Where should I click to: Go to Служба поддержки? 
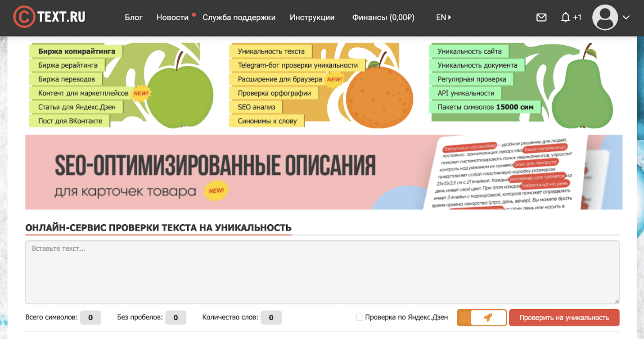239,18
